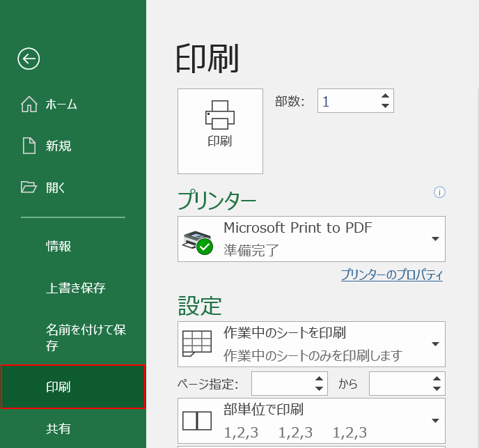Click the printer info icon

[x=439, y=192]
